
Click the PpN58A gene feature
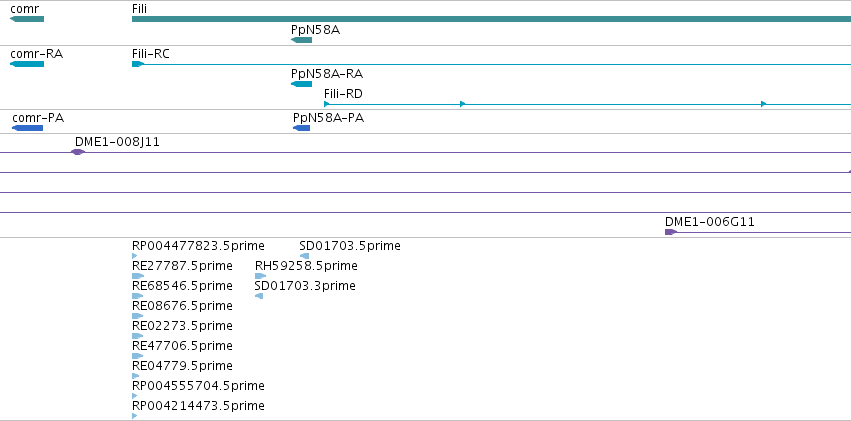click(301, 40)
